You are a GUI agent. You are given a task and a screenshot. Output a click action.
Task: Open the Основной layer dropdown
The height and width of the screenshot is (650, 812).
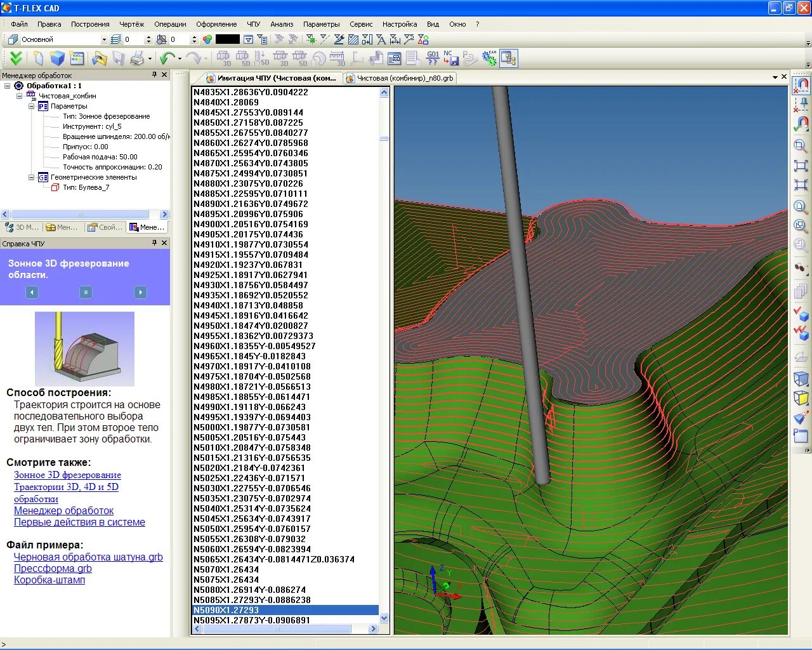pyautogui.click(x=104, y=39)
